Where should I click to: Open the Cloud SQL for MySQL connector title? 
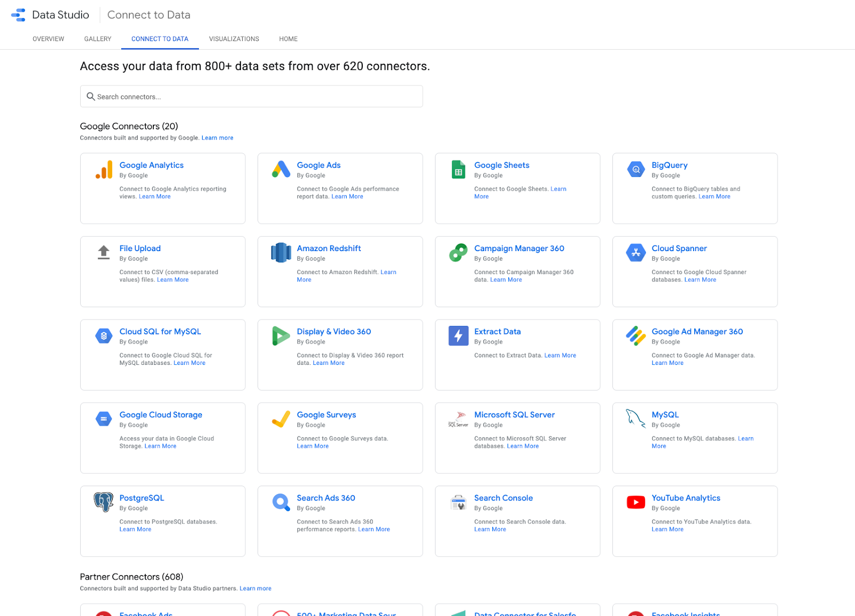click(x=160, y=332)
